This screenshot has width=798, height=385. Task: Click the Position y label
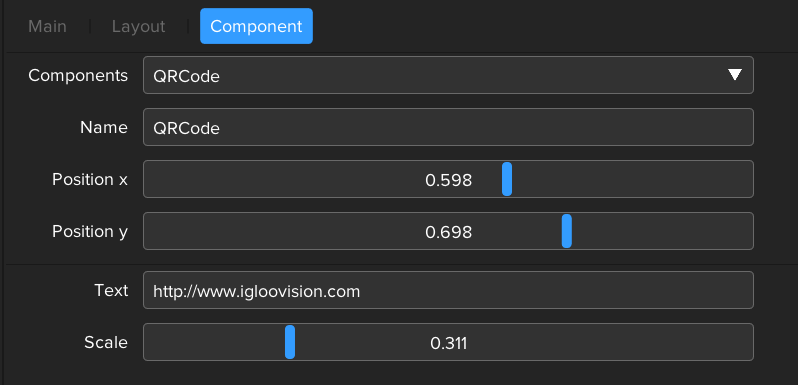click(x=90, y=231)
